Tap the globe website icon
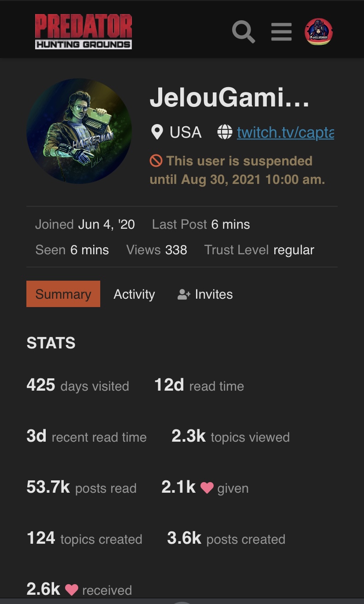This screenshot has height=604, width=364. 225,132
